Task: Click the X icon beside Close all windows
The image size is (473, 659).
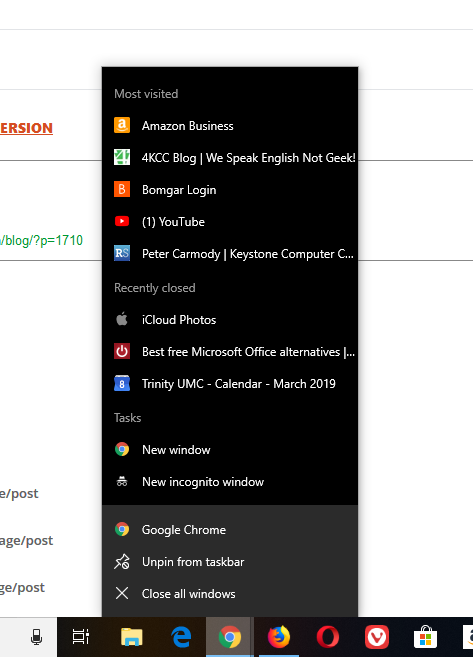Action: [x=122, y=593]
